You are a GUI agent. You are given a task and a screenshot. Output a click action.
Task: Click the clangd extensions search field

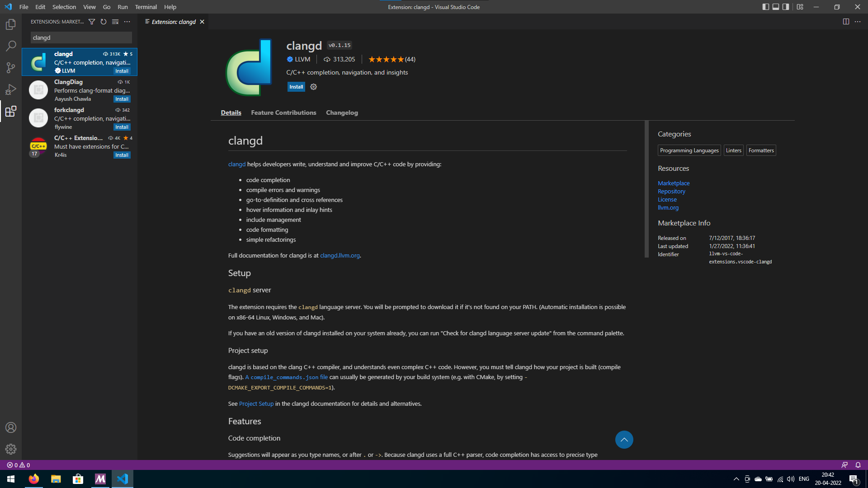[x=81, y=38]
